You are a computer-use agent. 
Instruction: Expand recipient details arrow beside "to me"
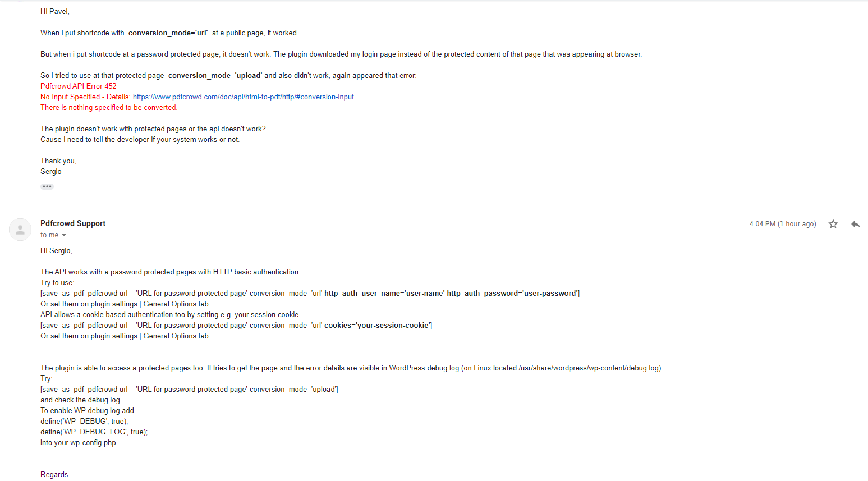64,235
